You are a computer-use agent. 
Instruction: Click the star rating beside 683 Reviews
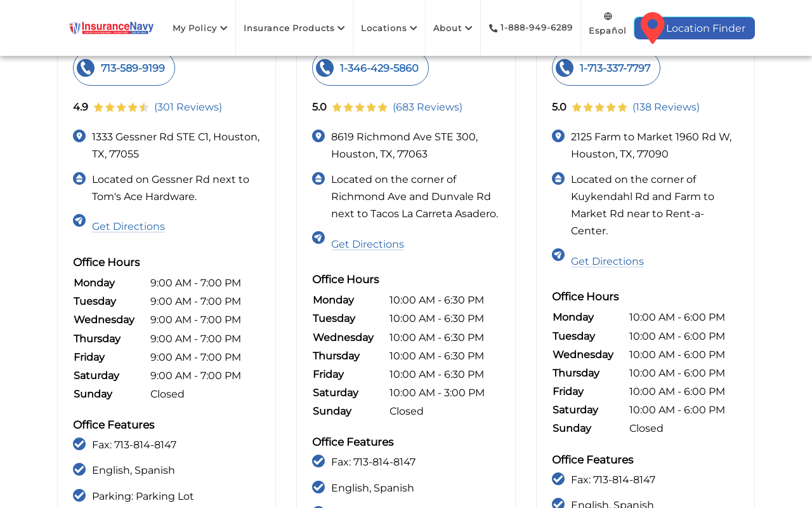pos(360,107)
